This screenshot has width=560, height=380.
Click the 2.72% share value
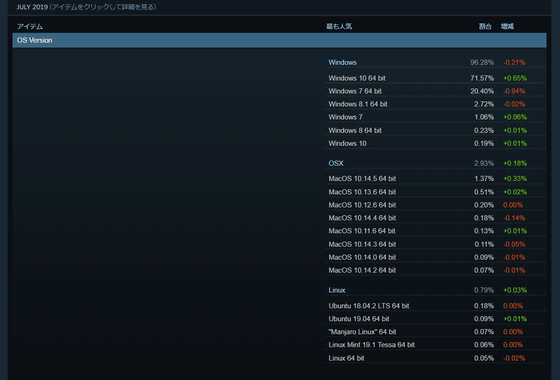484,104
